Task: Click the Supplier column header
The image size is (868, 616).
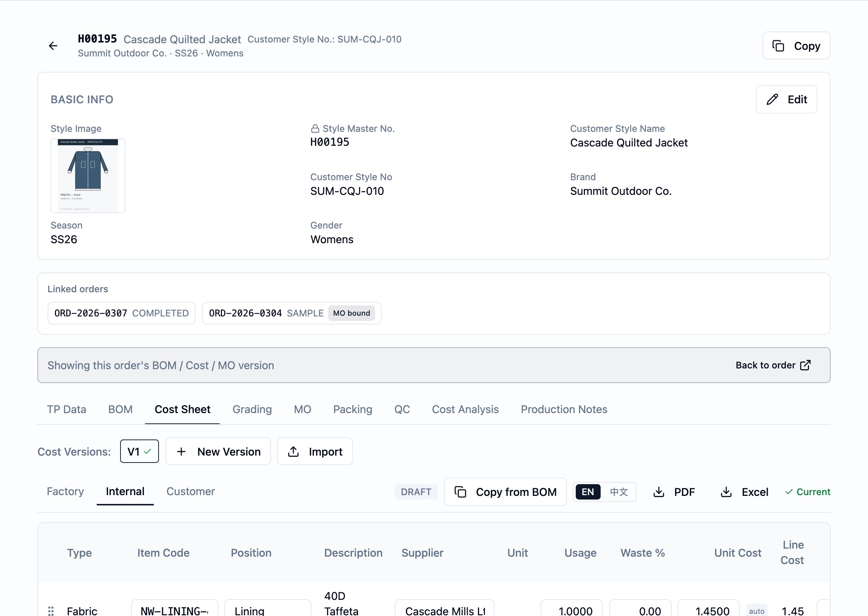Action: pyautogui.click(x=422, y=553)
